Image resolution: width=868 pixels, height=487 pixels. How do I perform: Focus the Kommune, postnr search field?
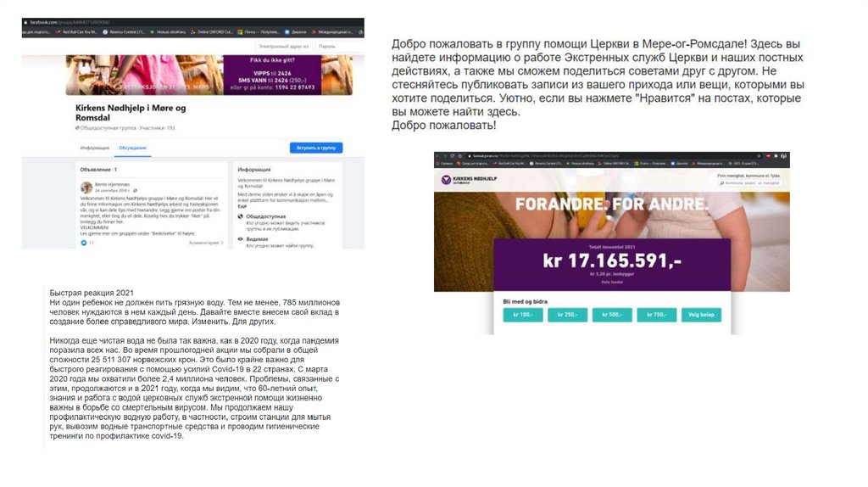749,182
